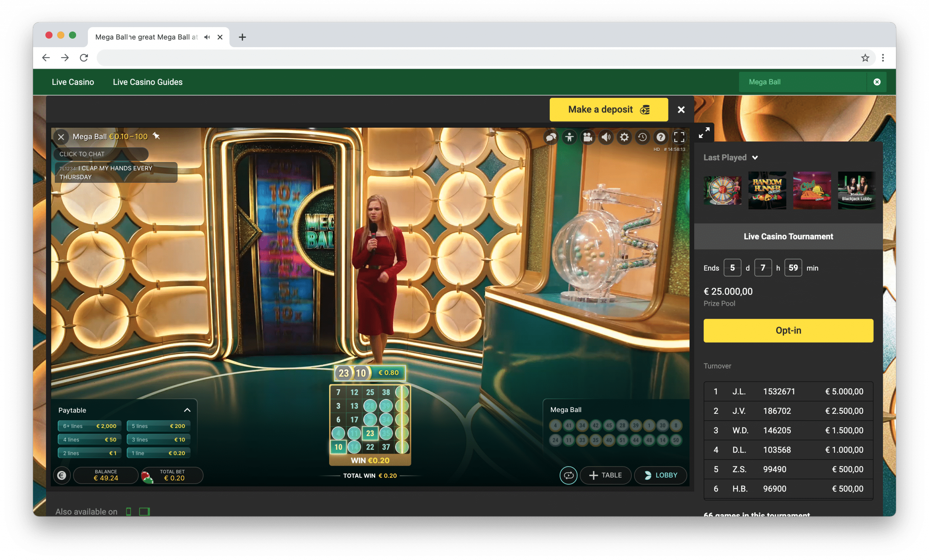The image size is (929, 560).
Task: Click leaderboard row D.L. 103568
Action: click(x=788, y=450)
